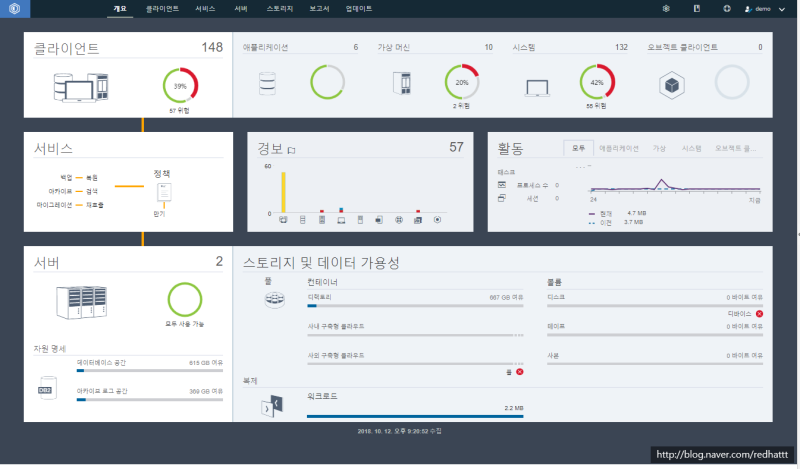The height and width of the screenshot is (469, 800).
Task: Click the 디렉토리 container capacity bar
Action: 415,306
